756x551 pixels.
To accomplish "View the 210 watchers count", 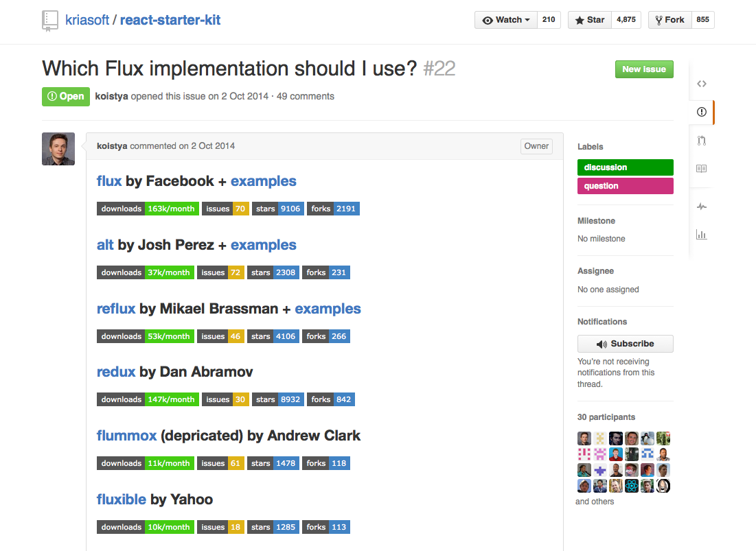I will click(x=549, y=20).
